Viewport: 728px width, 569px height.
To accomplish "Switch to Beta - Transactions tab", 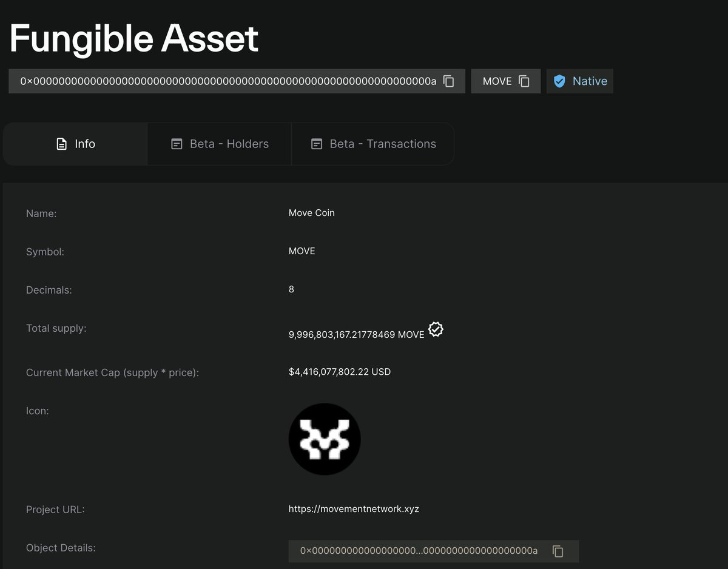I will (x=373, y=144).
